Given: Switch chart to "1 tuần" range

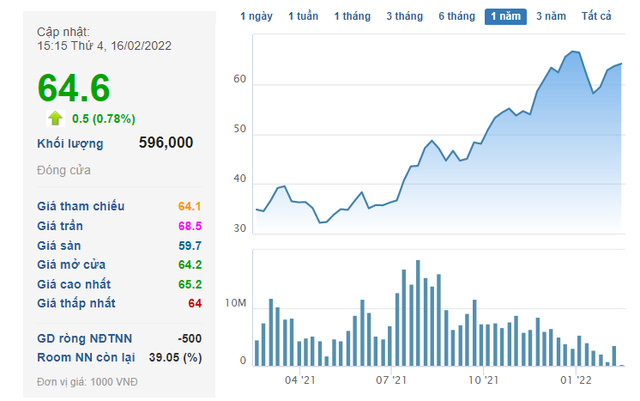Looking at the screenshot, I should (304, 16).
